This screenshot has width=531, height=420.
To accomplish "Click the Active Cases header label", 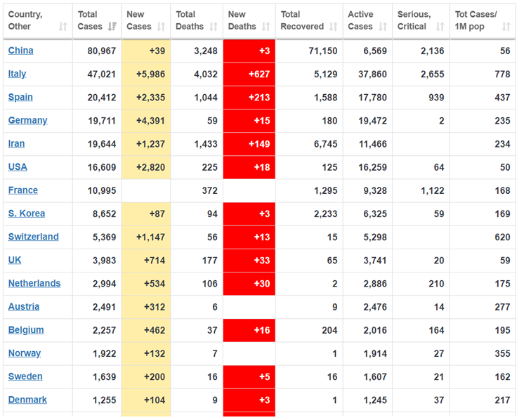I will pos(360,20).
